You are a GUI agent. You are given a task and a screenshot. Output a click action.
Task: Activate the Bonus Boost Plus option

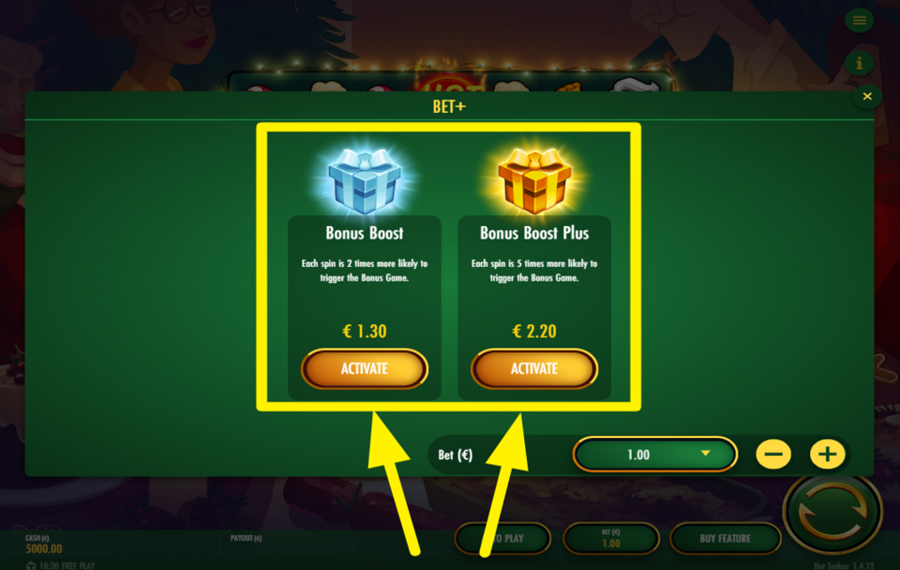(x=534, y=369)
